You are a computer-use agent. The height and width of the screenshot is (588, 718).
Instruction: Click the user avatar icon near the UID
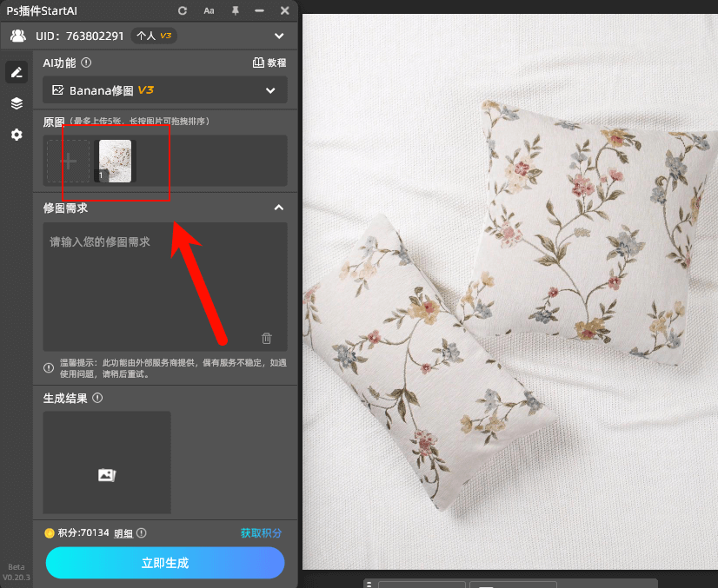pos(18,36)
